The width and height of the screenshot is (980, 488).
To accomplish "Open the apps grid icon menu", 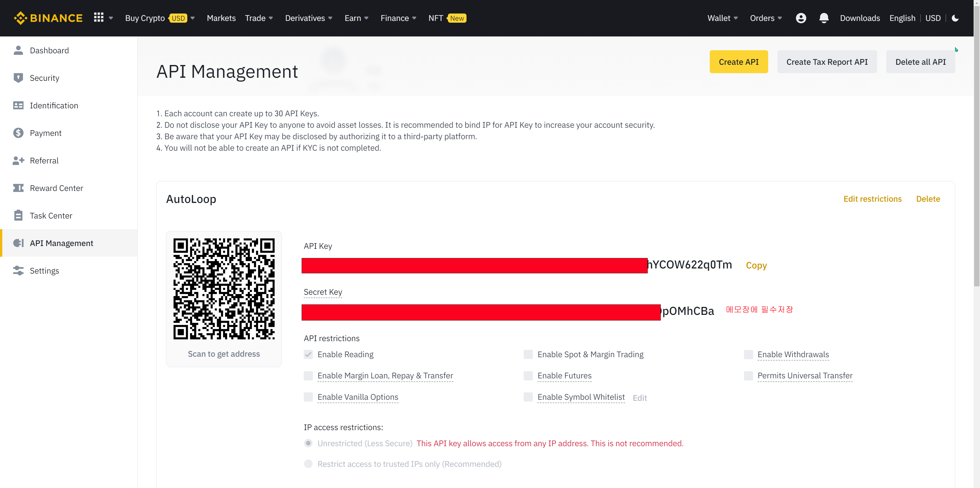I will 99,18.
